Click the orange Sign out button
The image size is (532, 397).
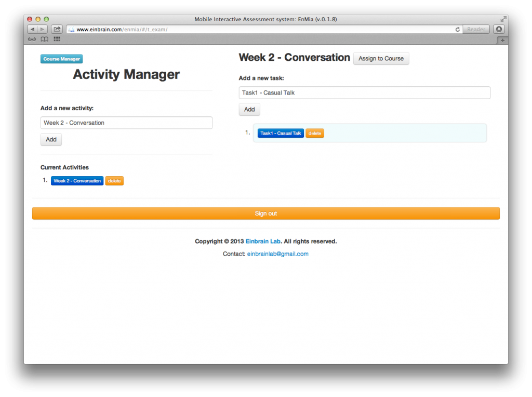pyautogui.click(x=266, y=214)
